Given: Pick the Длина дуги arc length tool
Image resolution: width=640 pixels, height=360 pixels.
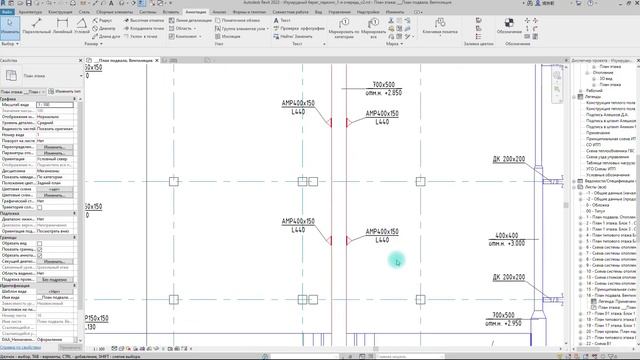Looking at the screenshot, I should (x=106, y=36).
